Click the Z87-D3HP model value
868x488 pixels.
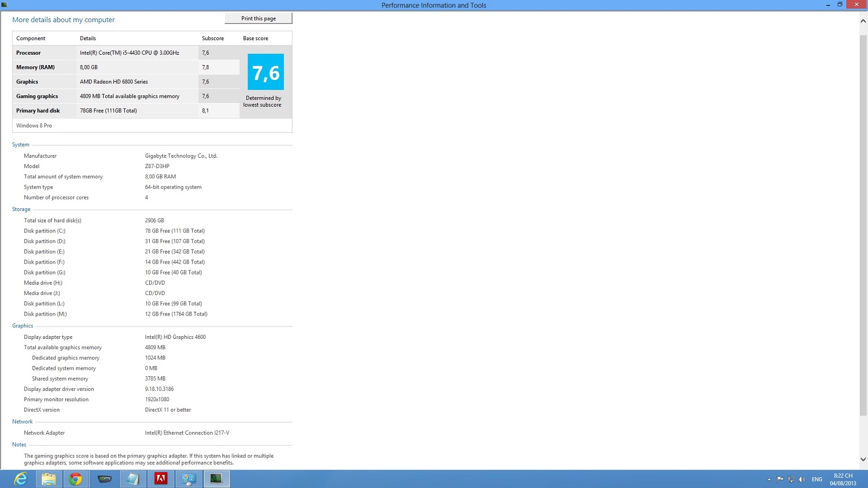[157, 166]
